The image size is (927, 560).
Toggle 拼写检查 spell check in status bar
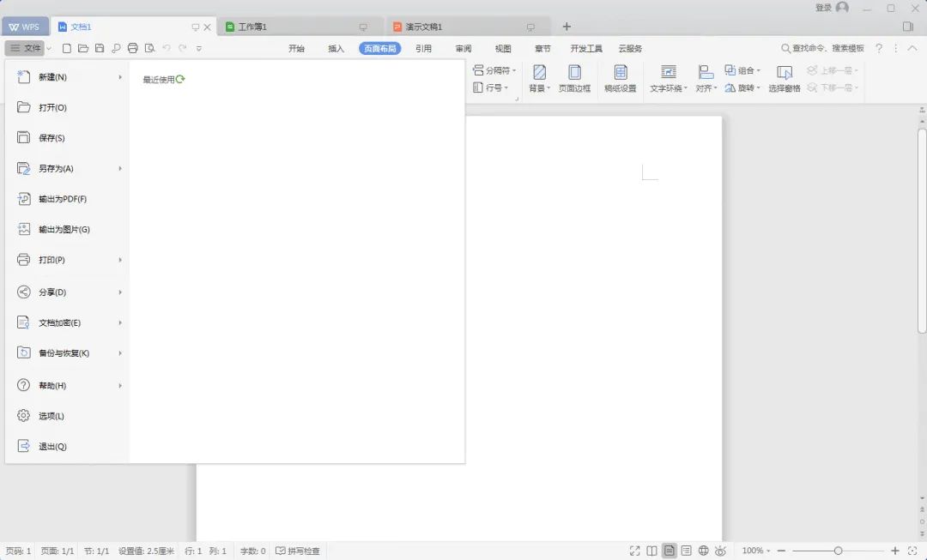(x=297, y=551)
